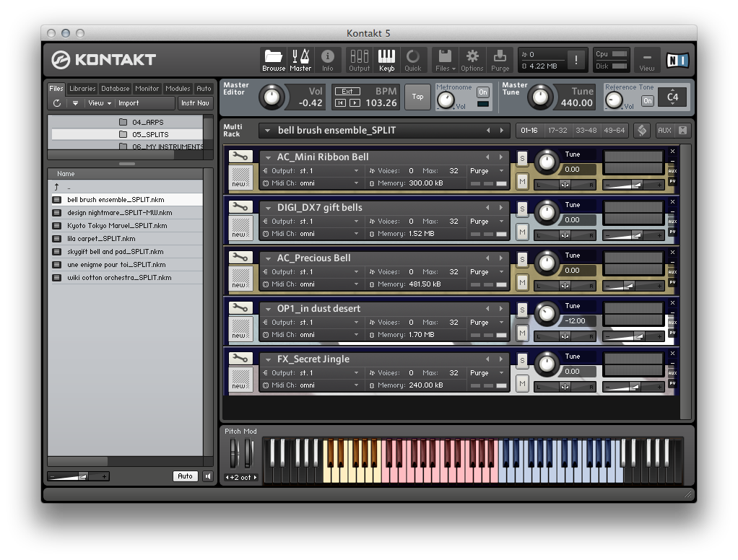The width and height of the screenshot is (738, 560).
Task: Click the panic exclamation button
Action: point(576,60)
